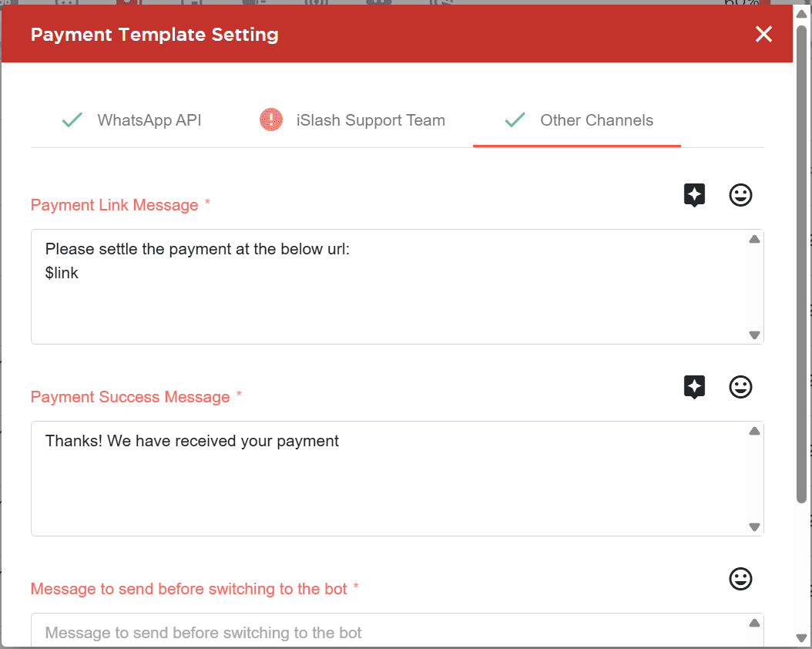Click the red warning icon on iSlash tab
Image resolution: width=812 pixels, height=649 pixels.
pos(271,119)
